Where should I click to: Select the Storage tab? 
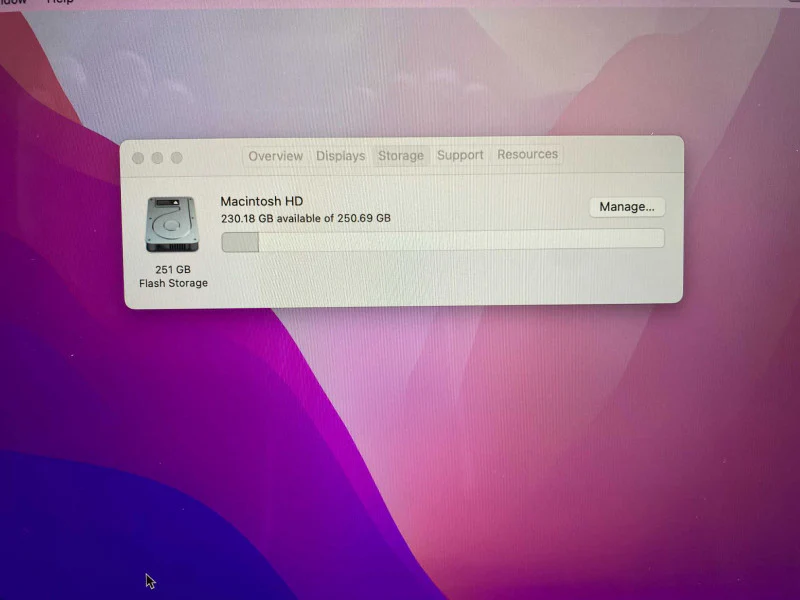coord(401,155)
